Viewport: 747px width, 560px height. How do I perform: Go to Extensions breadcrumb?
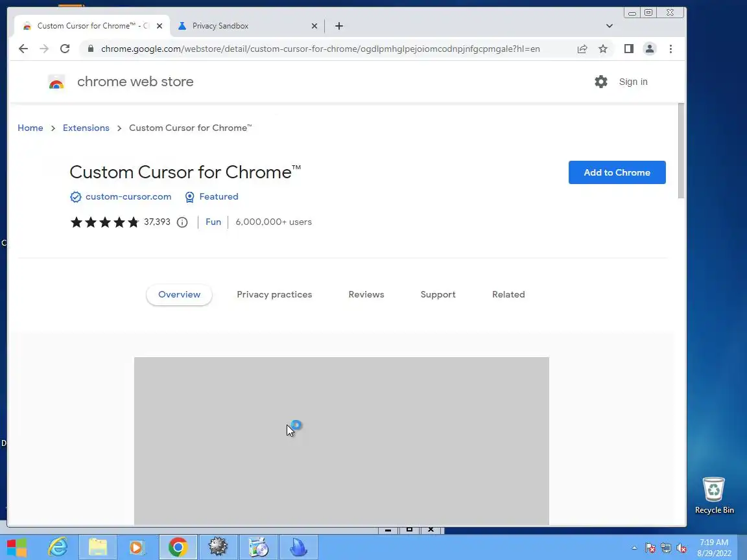pos(86,128)
